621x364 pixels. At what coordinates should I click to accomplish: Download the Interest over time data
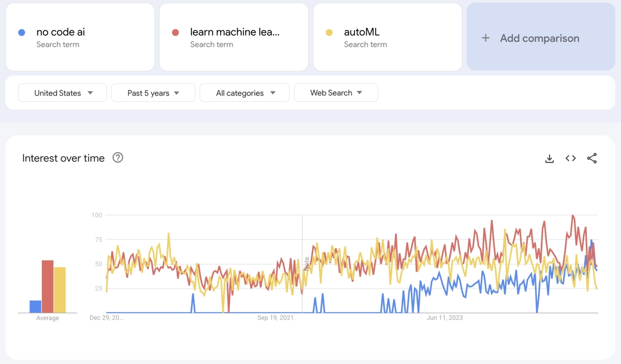pos(549,158)
